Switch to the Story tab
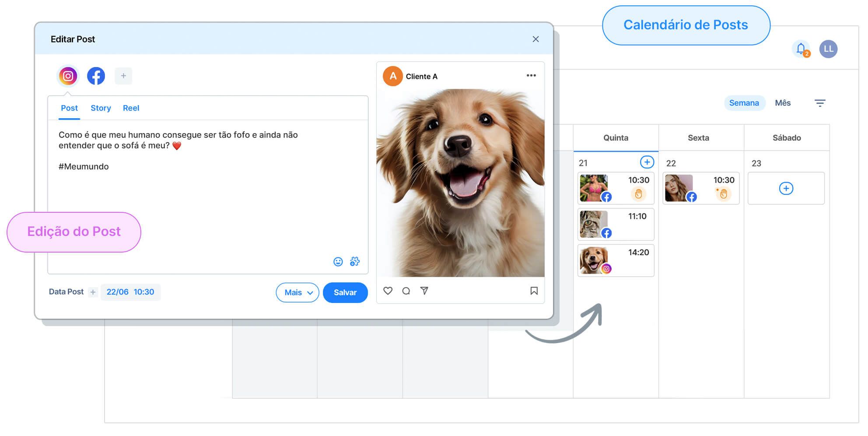868x436 pixels. pos(101,108)
